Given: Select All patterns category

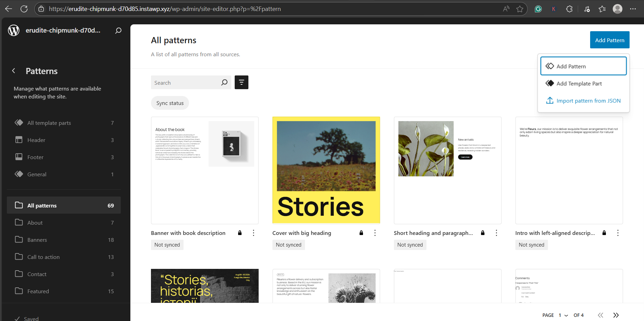Looking at the screenshot, I should pos(64,205).
